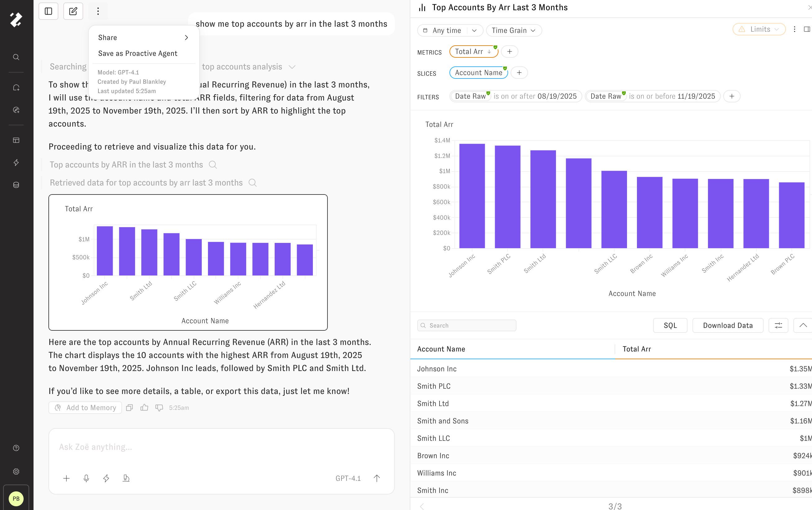Click the Search field above the table
The height and width of the screenshot is (510, 812).
[466, 325]
